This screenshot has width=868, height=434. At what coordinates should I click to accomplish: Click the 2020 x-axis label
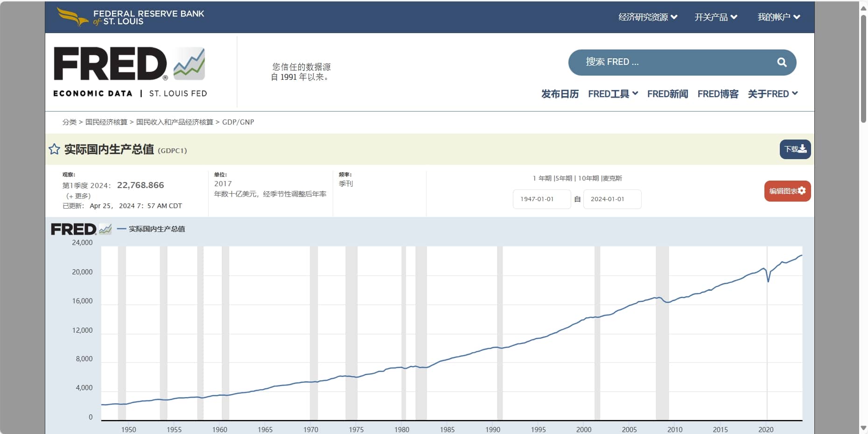pyautogui.click(x=766, y=429)
